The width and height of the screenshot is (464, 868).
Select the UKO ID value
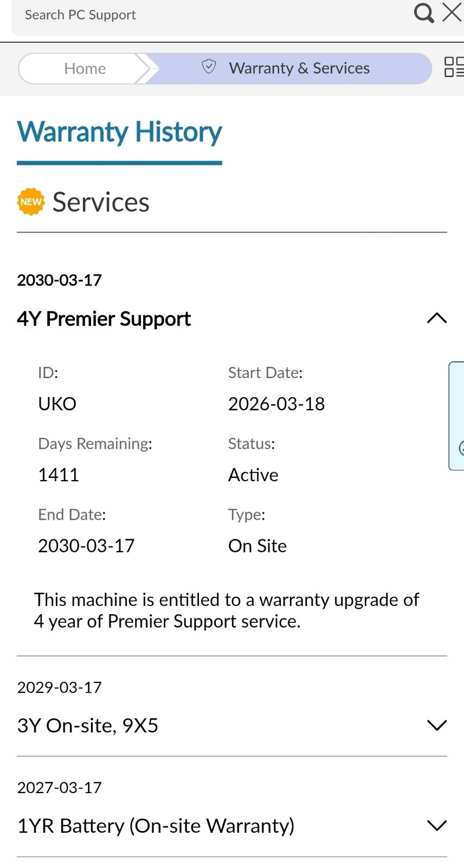57,404
